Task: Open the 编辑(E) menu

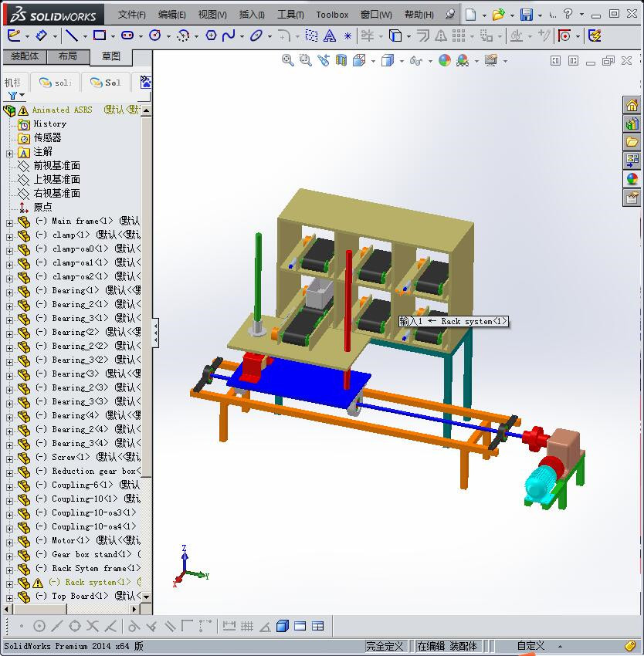Action: click(171, 15)
